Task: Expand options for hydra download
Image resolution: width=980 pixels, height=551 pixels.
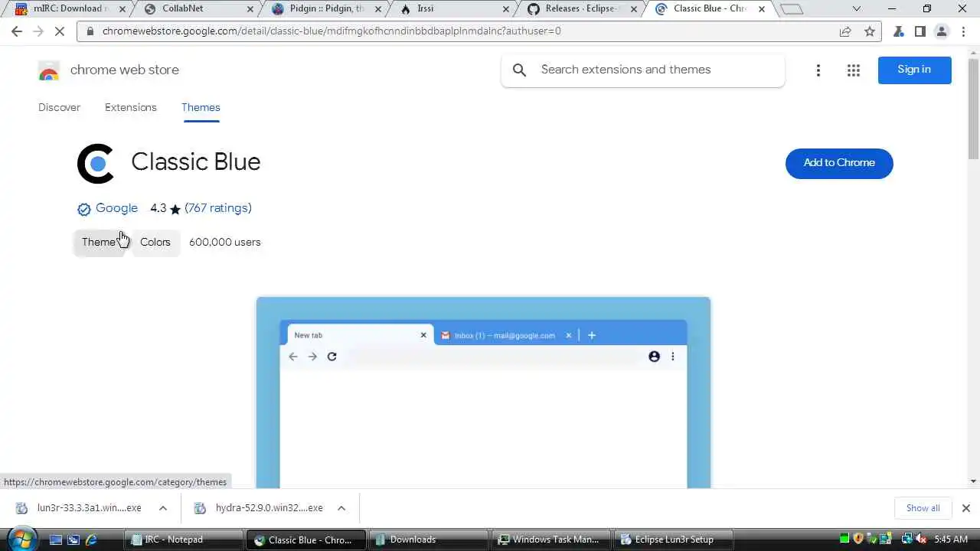Action: [x=341, y=508]
